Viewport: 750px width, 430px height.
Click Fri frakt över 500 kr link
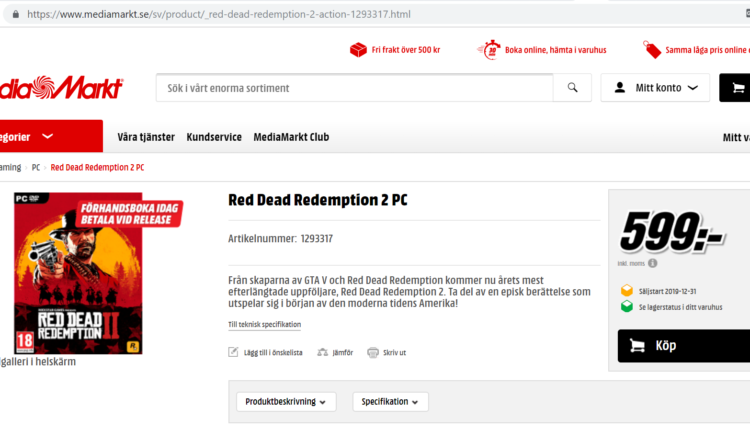pos(406,50)
